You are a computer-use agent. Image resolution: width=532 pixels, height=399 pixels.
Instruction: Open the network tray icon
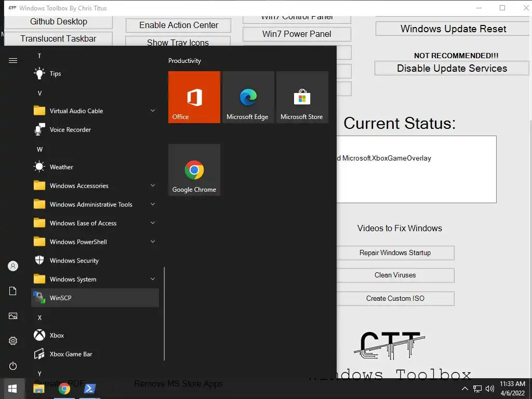(477, 389)
